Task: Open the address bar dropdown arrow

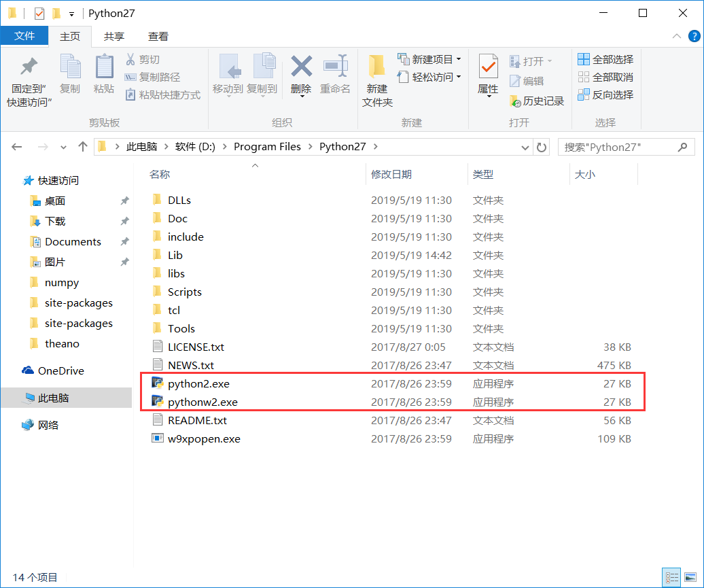Action: point(525,146)
